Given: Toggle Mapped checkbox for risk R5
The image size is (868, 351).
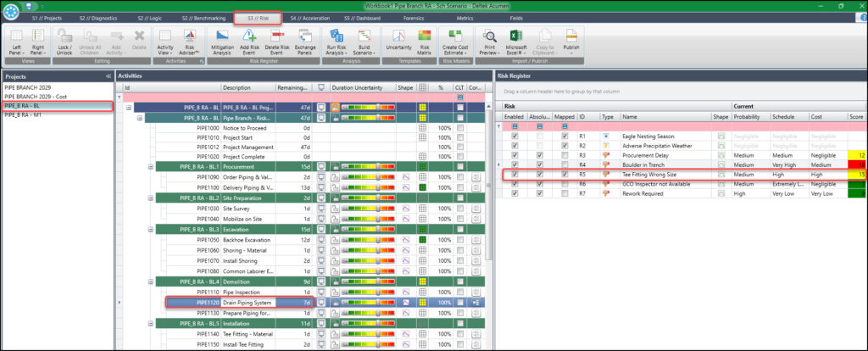Looking at the screenshot, I should coord(564,174).
